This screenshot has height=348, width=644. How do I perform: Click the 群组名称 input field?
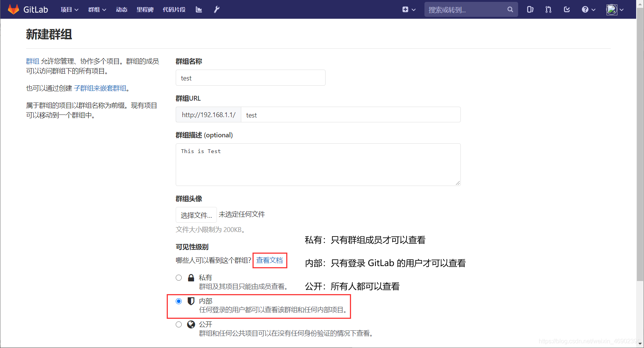[x=250, y=78]
